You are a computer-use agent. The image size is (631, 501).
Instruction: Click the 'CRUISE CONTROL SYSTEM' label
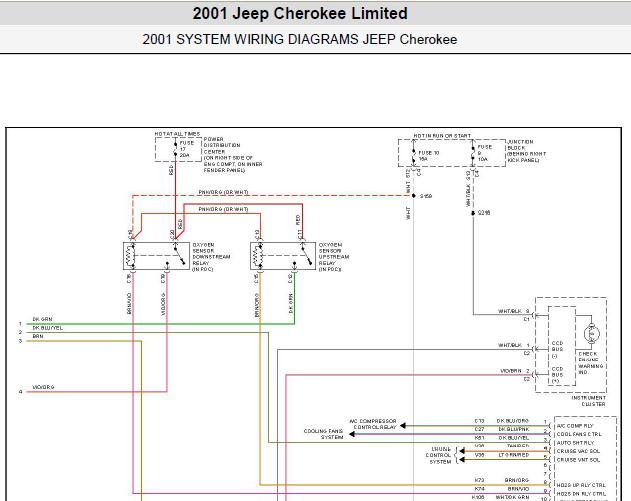coord(439,455)
